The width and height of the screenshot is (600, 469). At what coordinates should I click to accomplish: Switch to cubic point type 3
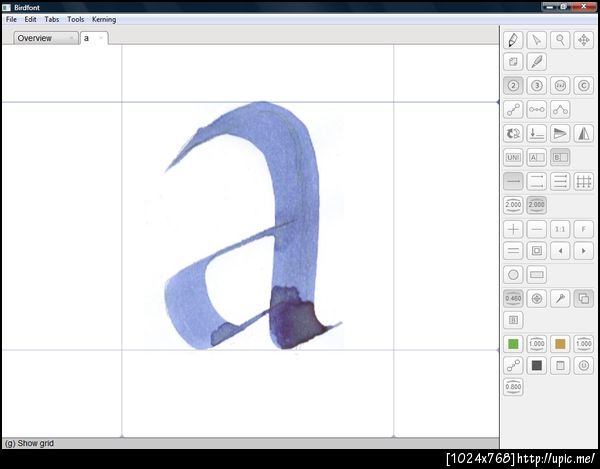[536, 86]
